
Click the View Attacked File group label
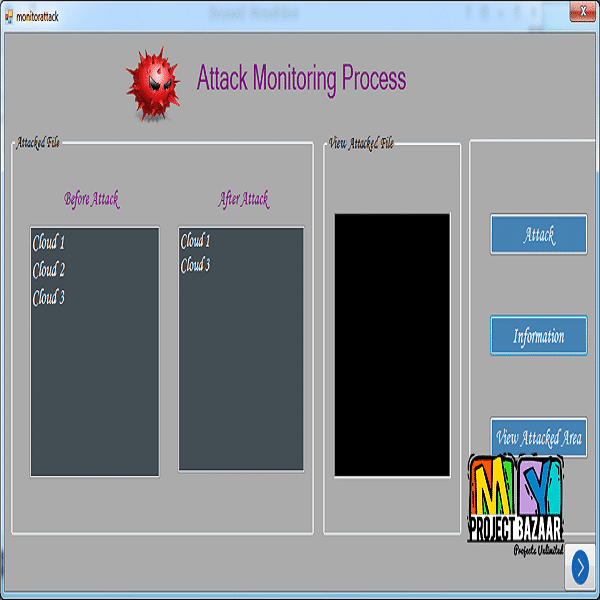pos(361,143)
